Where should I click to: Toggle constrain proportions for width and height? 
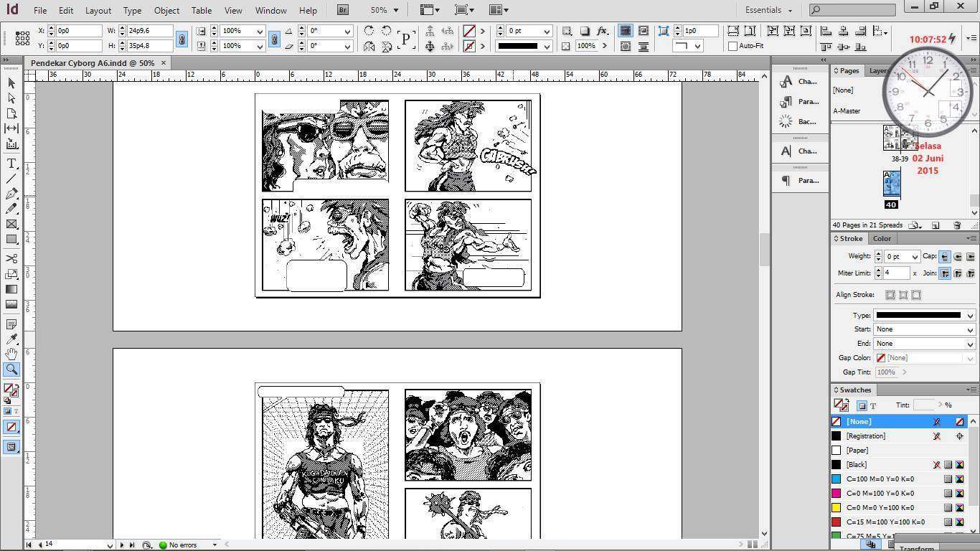[182, 39]
